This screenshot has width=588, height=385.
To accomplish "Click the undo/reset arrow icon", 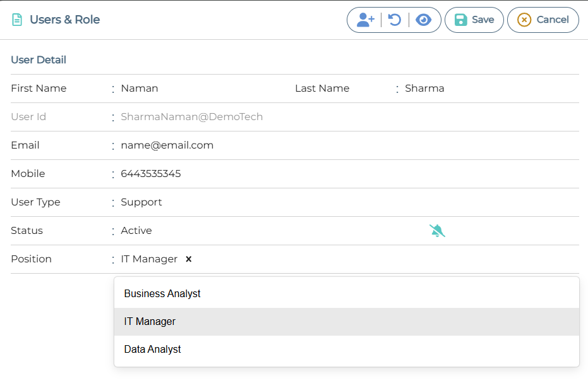I will [x=395, y=20].
